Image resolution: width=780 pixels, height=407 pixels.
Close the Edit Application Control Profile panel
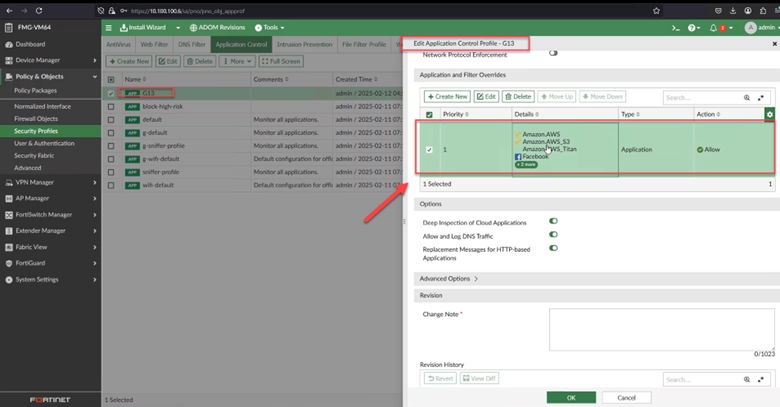(x=775, y=44)
